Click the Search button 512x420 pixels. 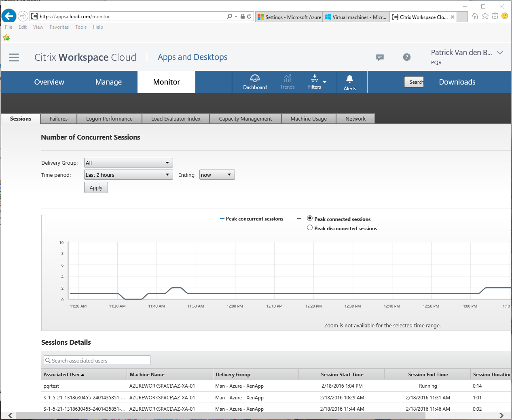(x=414, y=82)
